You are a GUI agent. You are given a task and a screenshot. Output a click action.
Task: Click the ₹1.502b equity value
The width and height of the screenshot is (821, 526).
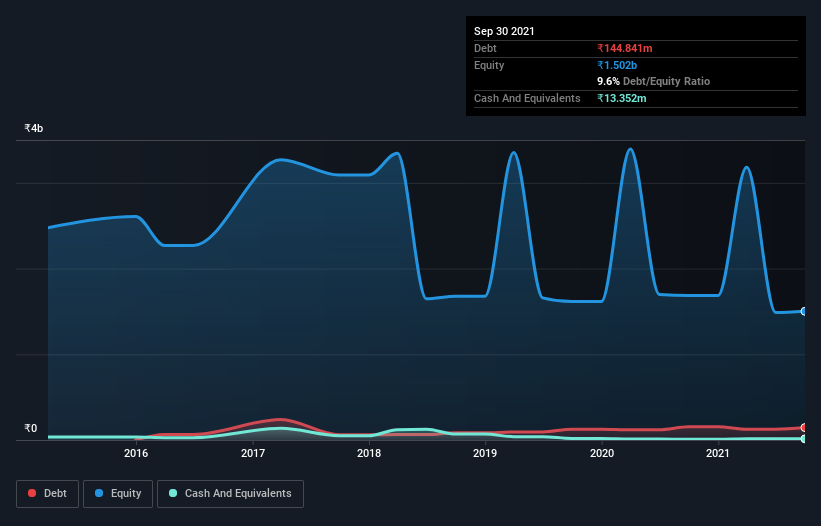(x=617, y=65)
